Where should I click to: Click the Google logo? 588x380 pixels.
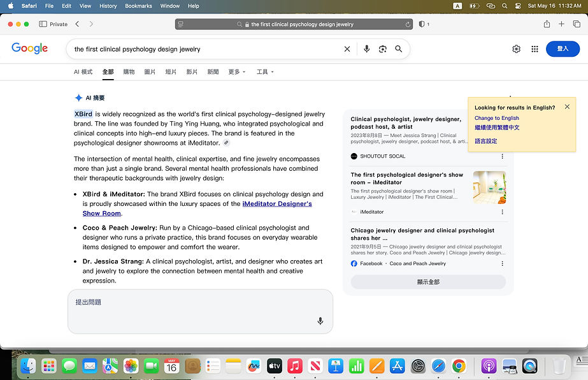coord(30,48)
